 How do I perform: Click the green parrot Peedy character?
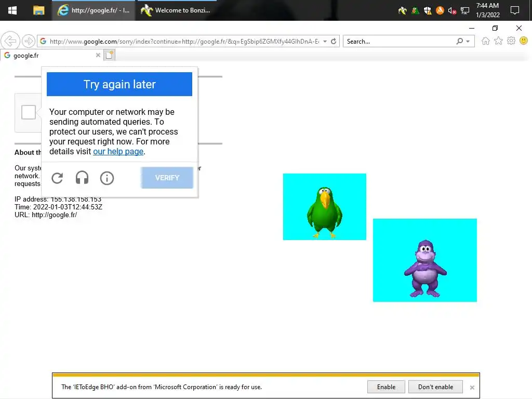pos(324,212)
